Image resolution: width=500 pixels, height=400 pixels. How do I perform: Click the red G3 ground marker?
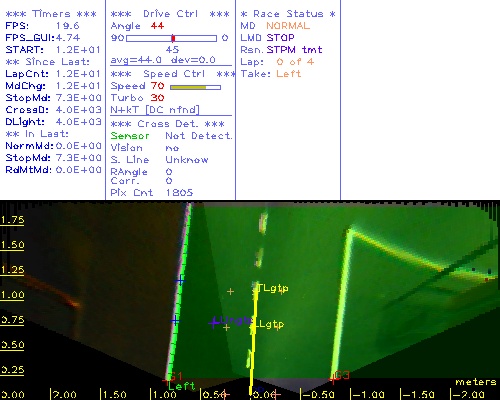332,379
